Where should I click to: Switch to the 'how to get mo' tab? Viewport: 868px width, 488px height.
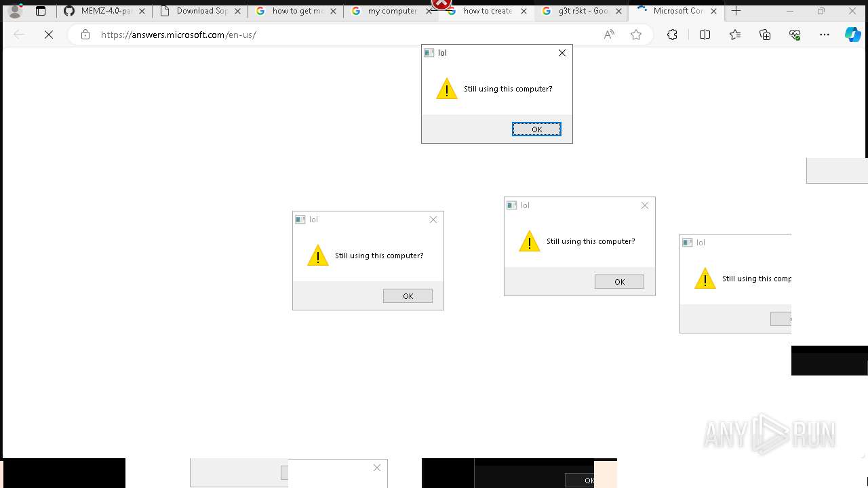pyautogui.click(x=296, y=11)
